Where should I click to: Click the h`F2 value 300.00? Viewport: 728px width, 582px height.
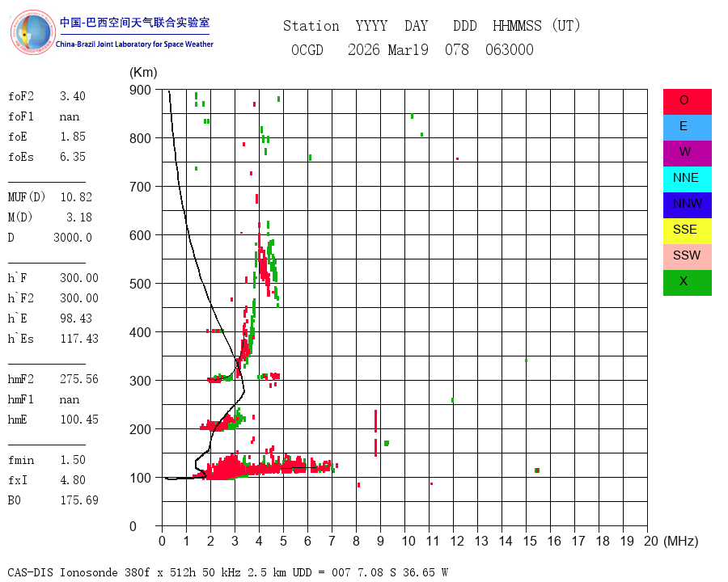[79, 298]
